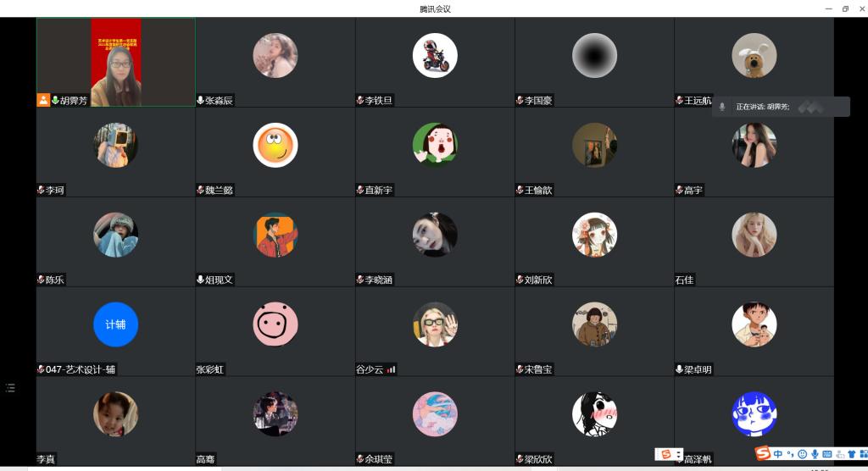Image resolution: width=868 pixels, height=471 pixels.
Task: Toggle Sogou punctuation mode button
Action: pyautogui.click(x=791, y=454)
